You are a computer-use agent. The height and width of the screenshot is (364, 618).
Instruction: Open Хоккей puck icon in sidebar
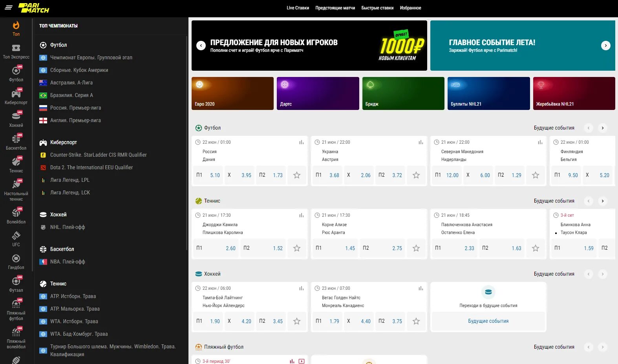click(16, 116)
